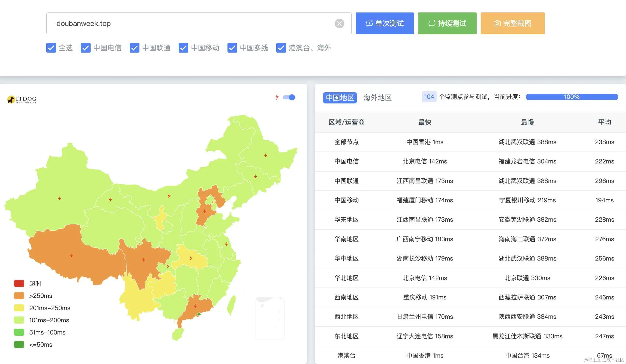Screen dimensions: 626x364
Task: Switch to the 海外地区 tab
Action: click(x=377, y=98)
